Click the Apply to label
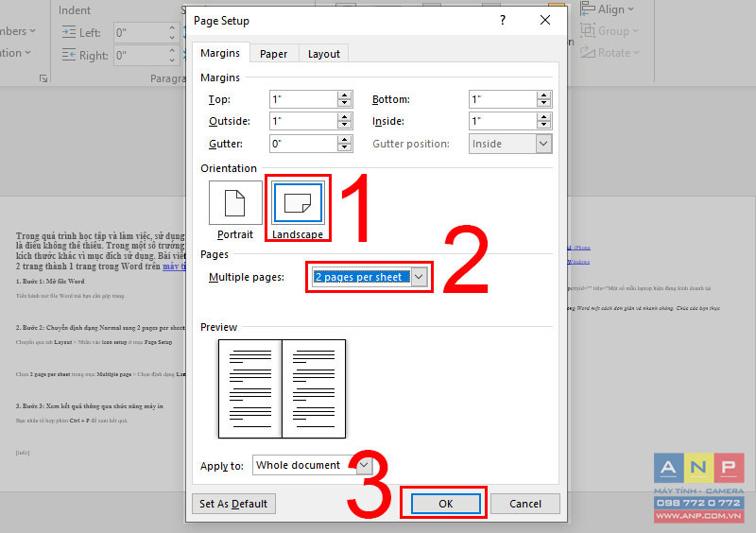 coord(222,466)
